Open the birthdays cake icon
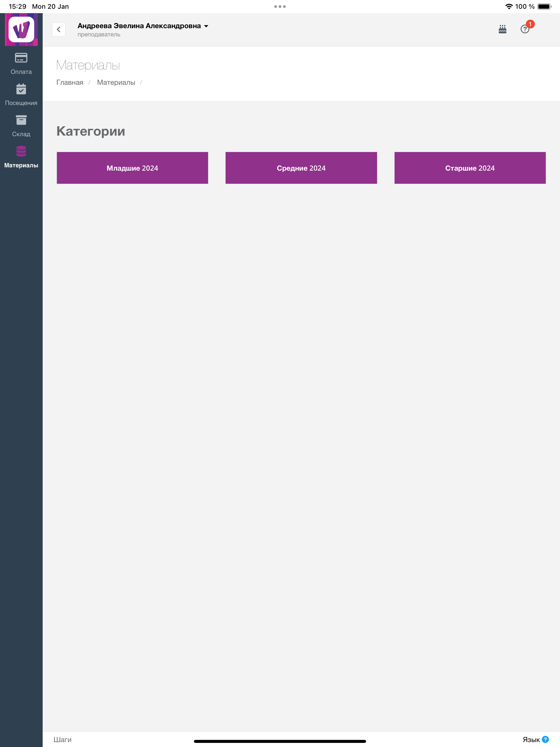 (x=503, y=29)
